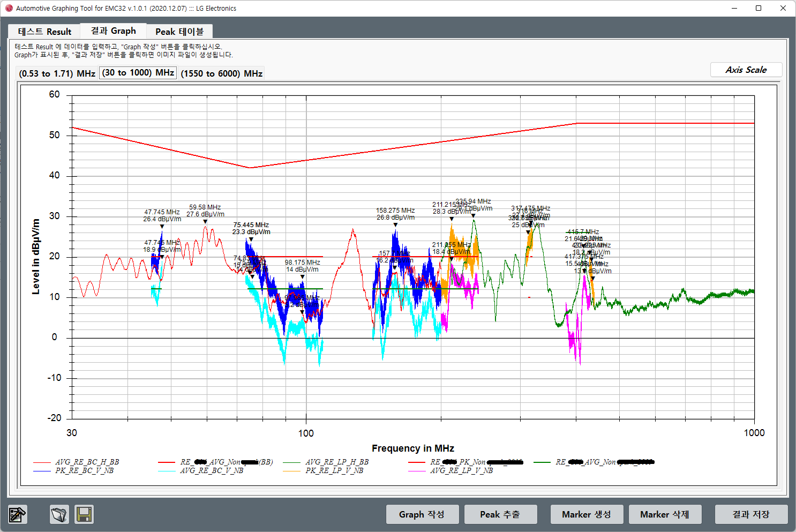Click the Axis Scale button
This screenshot has width=796, height=532.
point(746,70)
